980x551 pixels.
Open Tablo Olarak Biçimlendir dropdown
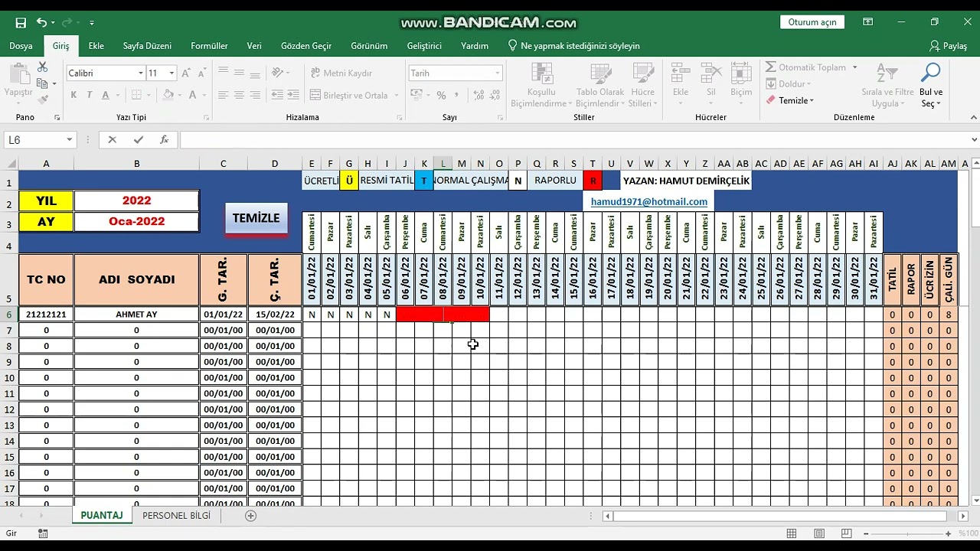pyautogui.click(x=600, y=85)
